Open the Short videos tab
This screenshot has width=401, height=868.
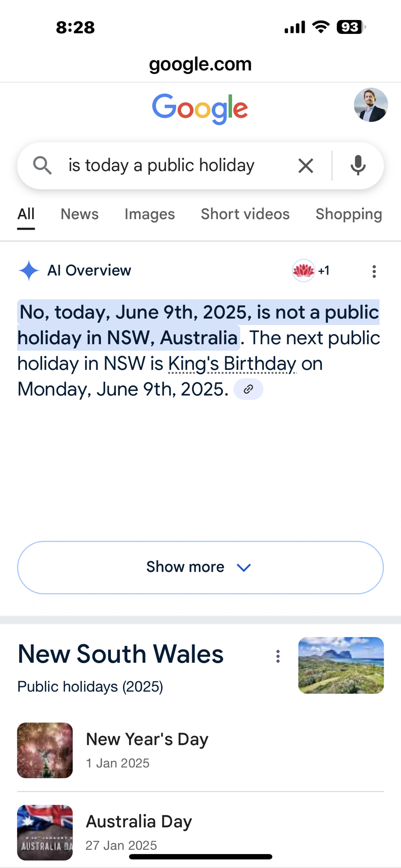[x=245, y=214]
